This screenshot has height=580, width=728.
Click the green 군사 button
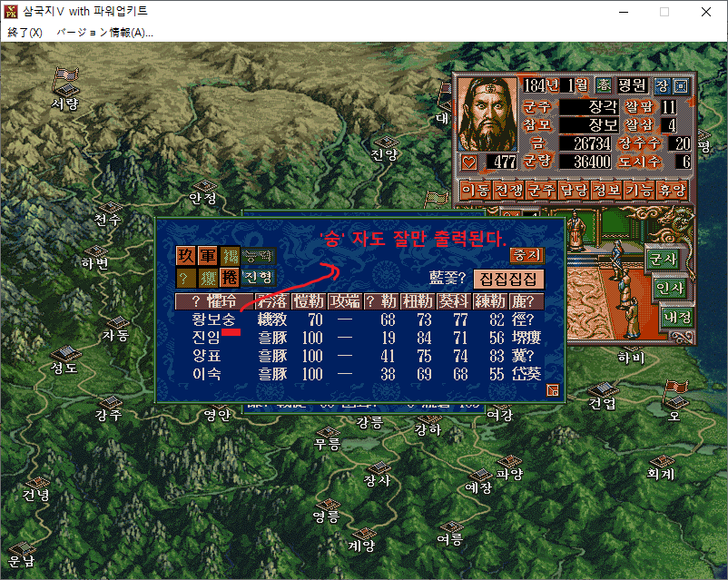(664, 259)
